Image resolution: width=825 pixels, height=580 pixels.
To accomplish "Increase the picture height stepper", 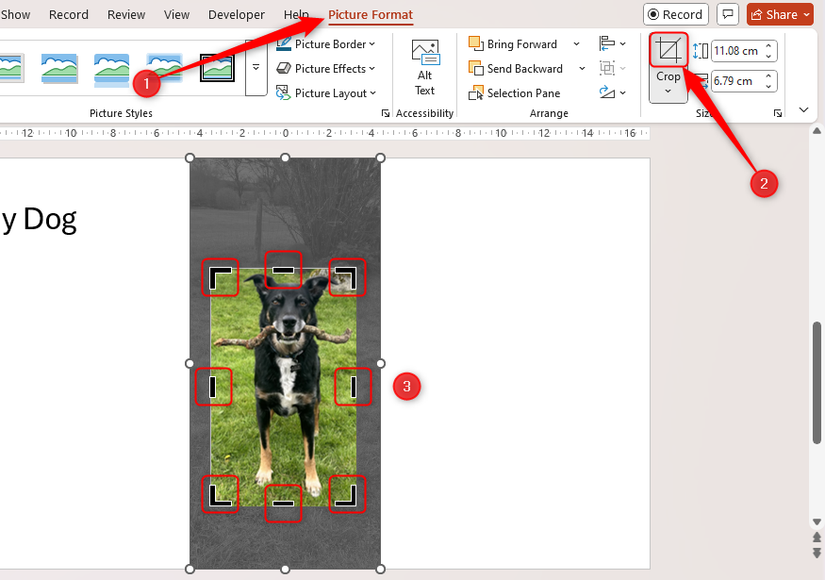I will pos(768,43).
